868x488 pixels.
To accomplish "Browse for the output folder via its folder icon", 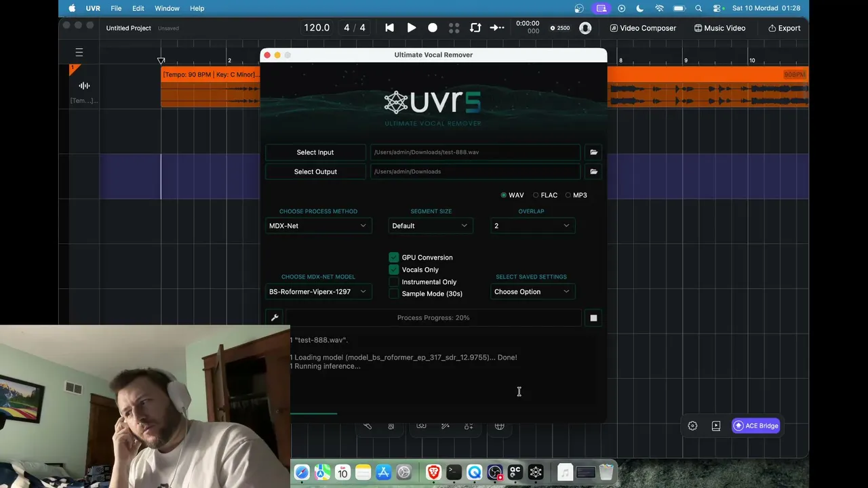I will pos(594,171).
